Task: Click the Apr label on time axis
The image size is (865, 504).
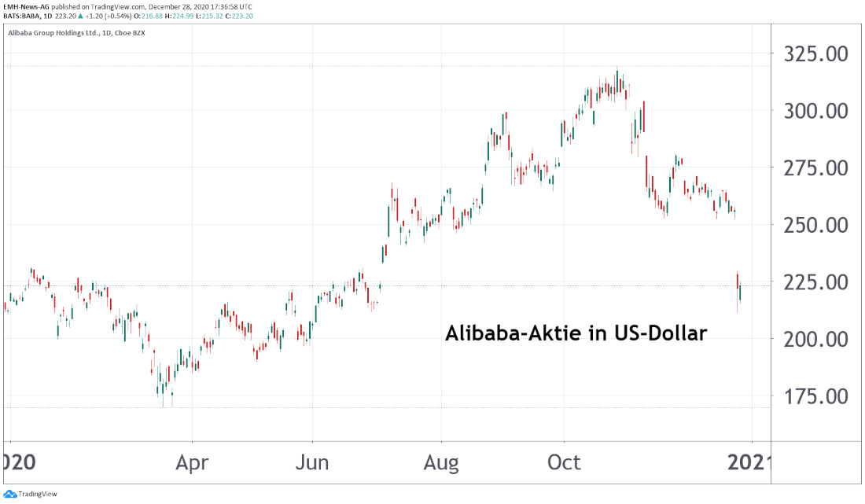Action: pyautogui.click(x=192, y=462)
